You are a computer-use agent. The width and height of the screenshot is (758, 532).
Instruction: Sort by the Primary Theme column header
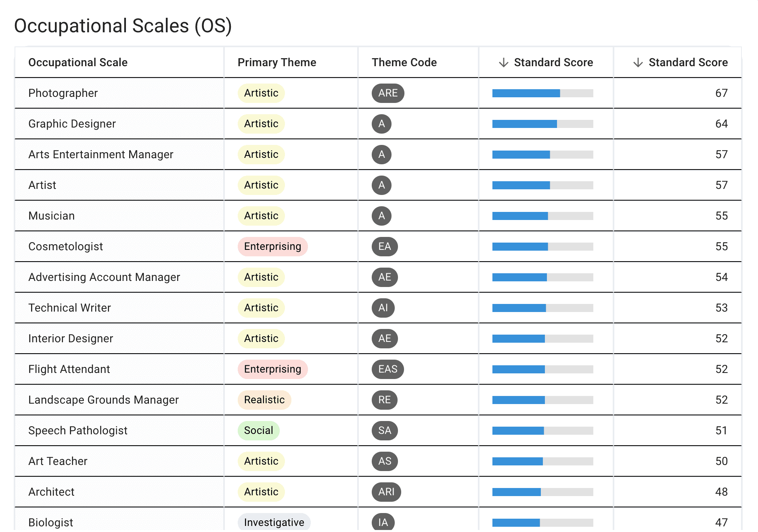277,63
